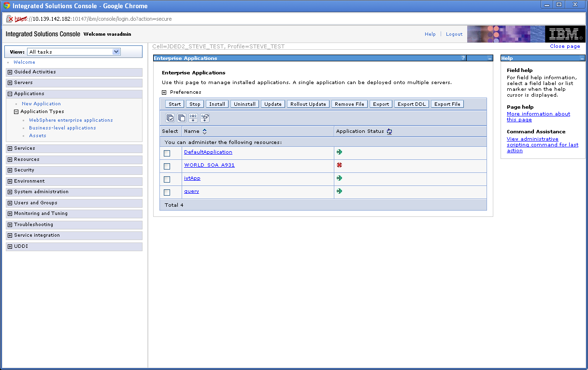This screenshot has height=370, width=588.
Task: Collapse the Application Types node
Action: (x=16, y=112)
